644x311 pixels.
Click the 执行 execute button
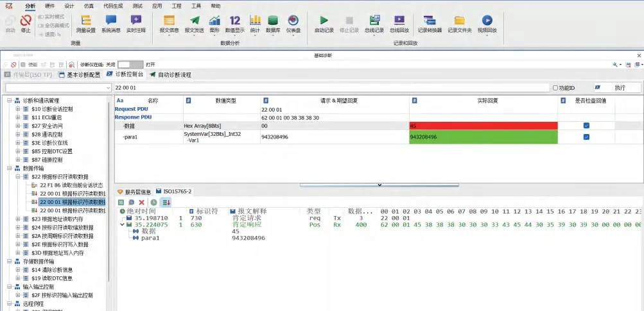point(617,88)
